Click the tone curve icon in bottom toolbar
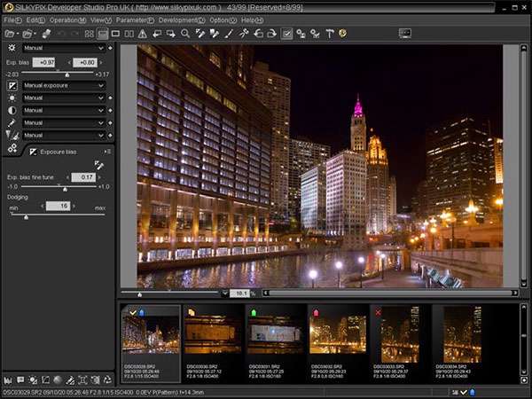Viewport: 532px width, 399px height. coord(45,380)
